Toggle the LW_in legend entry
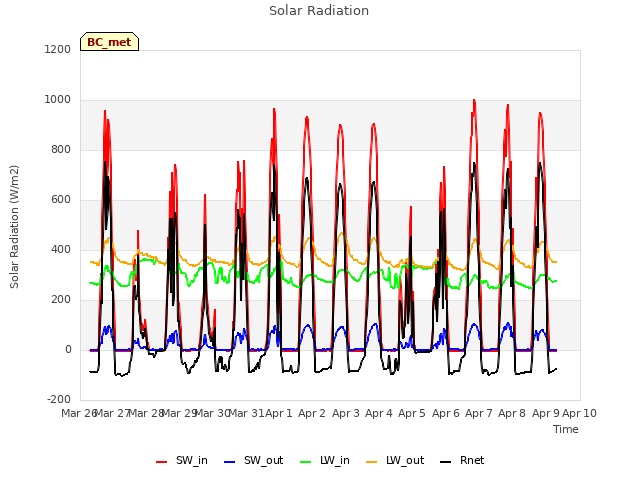Viewport: 640px width, 480px height. (x=325, y=461)
